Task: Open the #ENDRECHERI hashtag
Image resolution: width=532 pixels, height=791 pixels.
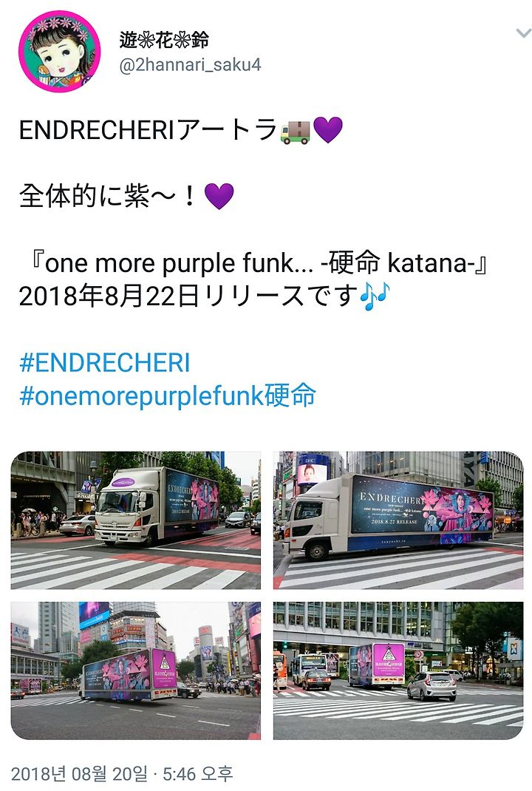Action: [104, 363]
